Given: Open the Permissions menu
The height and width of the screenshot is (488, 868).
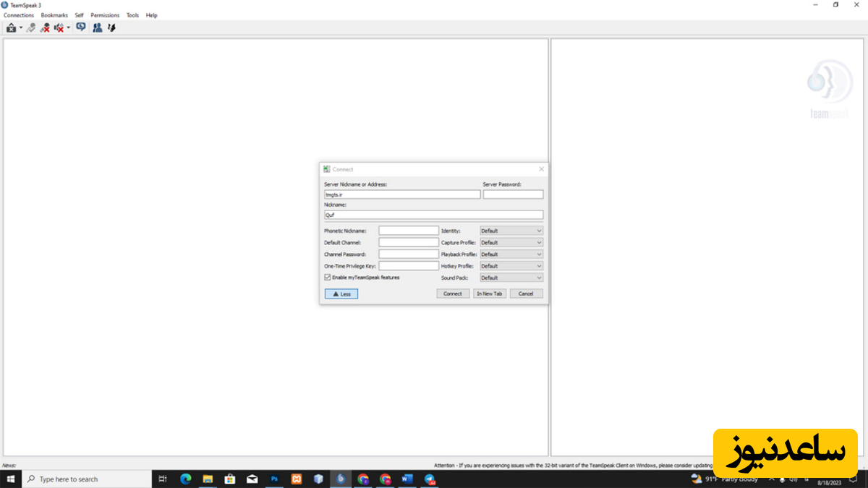Looking at the screenshot, I should (x=105, y=15).
